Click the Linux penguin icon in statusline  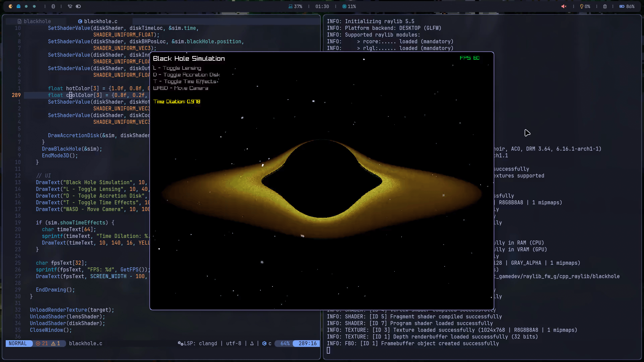click(x=252, y=343)
